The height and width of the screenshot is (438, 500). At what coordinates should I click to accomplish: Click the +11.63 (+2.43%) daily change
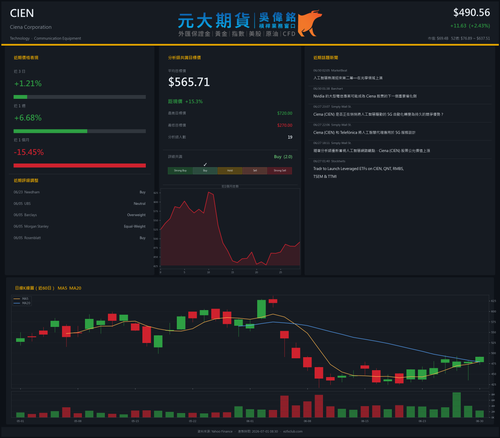(x=470, y=26)
